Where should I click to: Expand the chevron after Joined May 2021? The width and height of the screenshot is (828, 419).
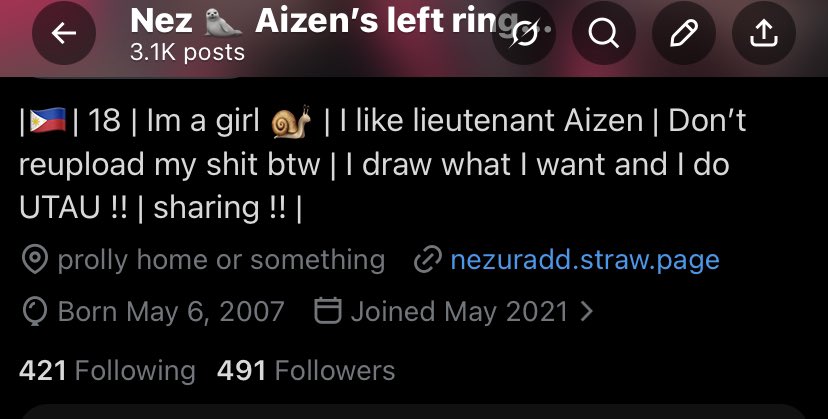click(x=586, y=311)
